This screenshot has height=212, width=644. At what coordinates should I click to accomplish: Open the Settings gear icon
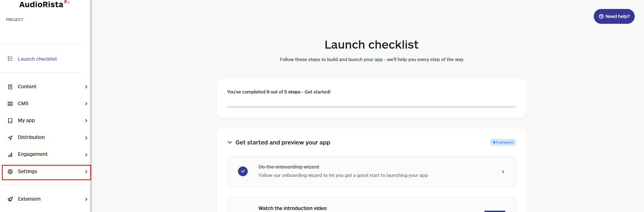point(10,171)
